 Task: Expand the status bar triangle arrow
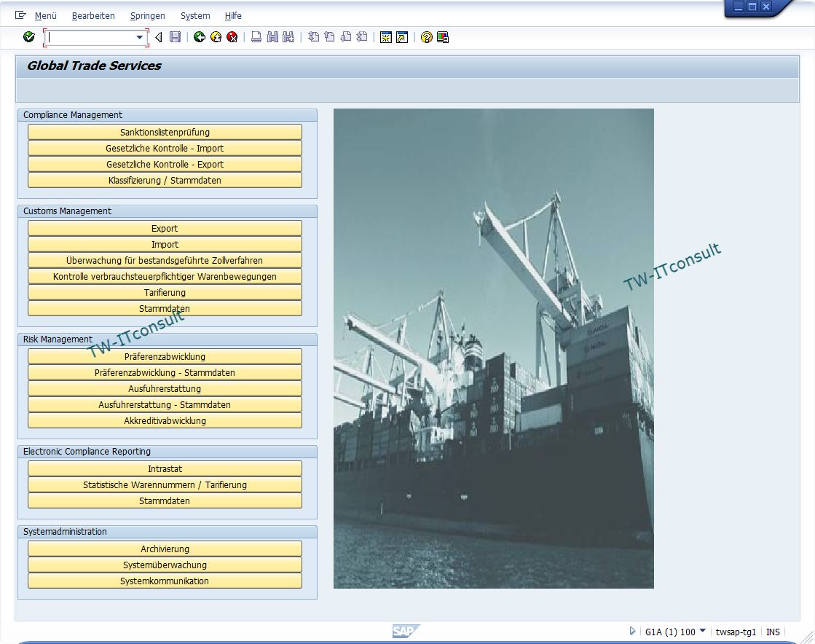[632, 631]
